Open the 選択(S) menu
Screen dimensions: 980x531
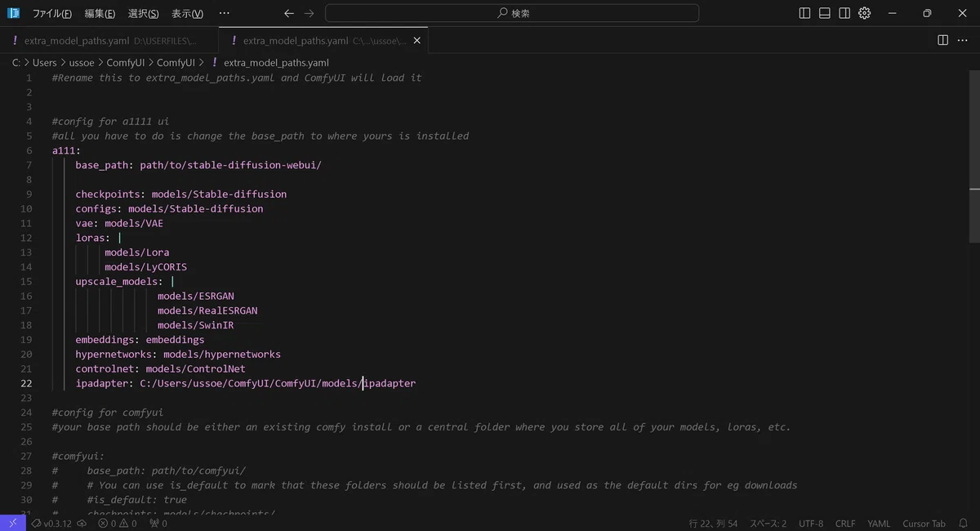click(x=143, y=13)
